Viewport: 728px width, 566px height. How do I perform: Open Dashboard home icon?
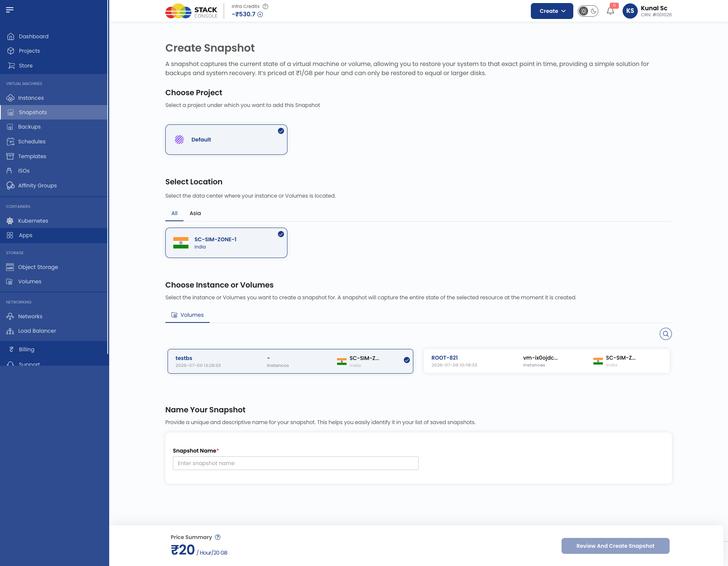point(11,36)
